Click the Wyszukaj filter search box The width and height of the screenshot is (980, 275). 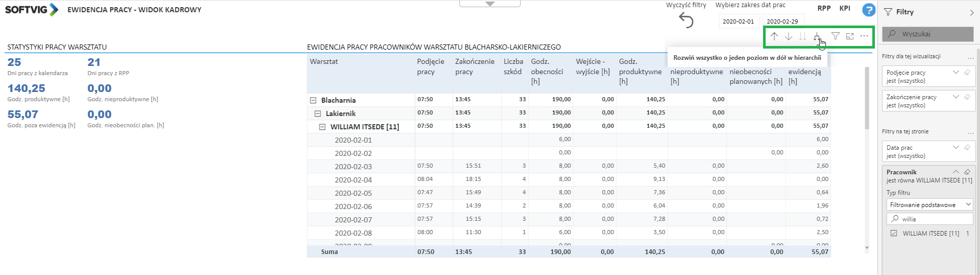tap(928, 34)
